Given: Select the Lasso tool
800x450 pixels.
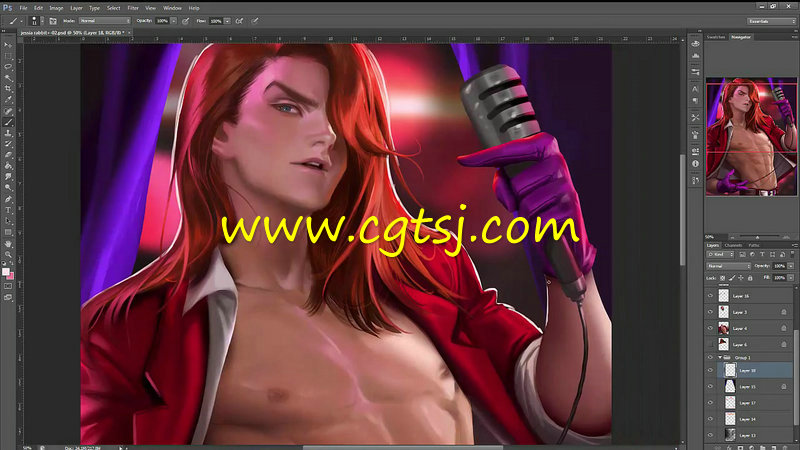Looking at the screenshot, I should (8, 67).
